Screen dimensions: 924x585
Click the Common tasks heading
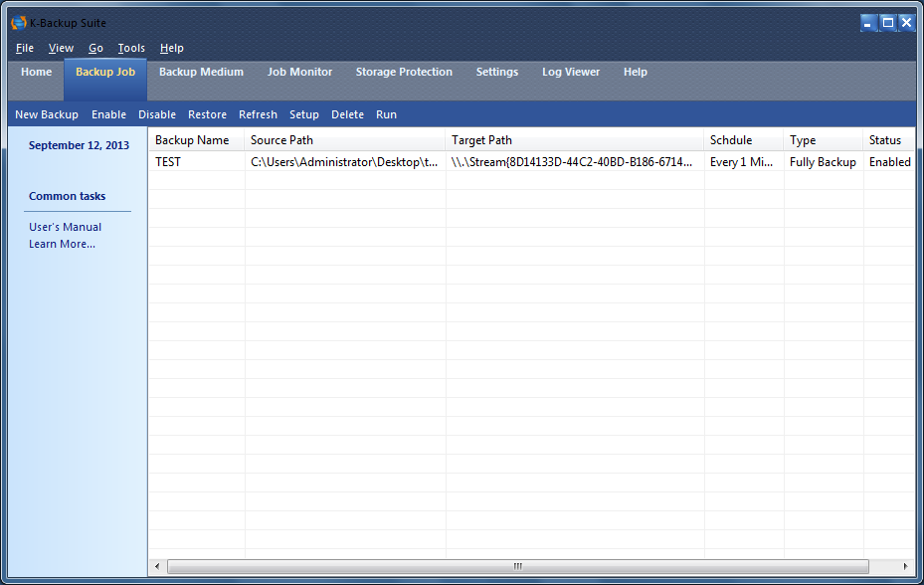point(68,196)
